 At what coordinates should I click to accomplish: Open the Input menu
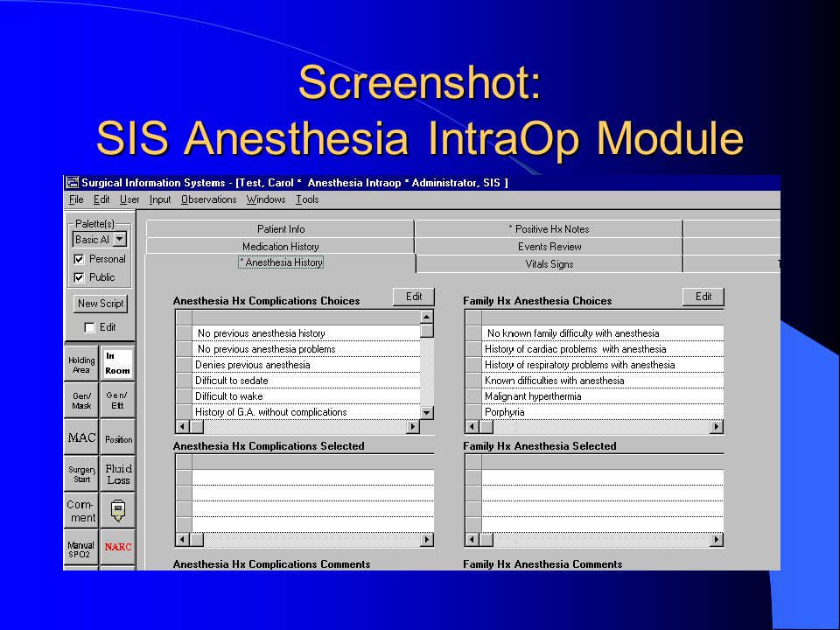pyautogui.click(x=159, y=199)
